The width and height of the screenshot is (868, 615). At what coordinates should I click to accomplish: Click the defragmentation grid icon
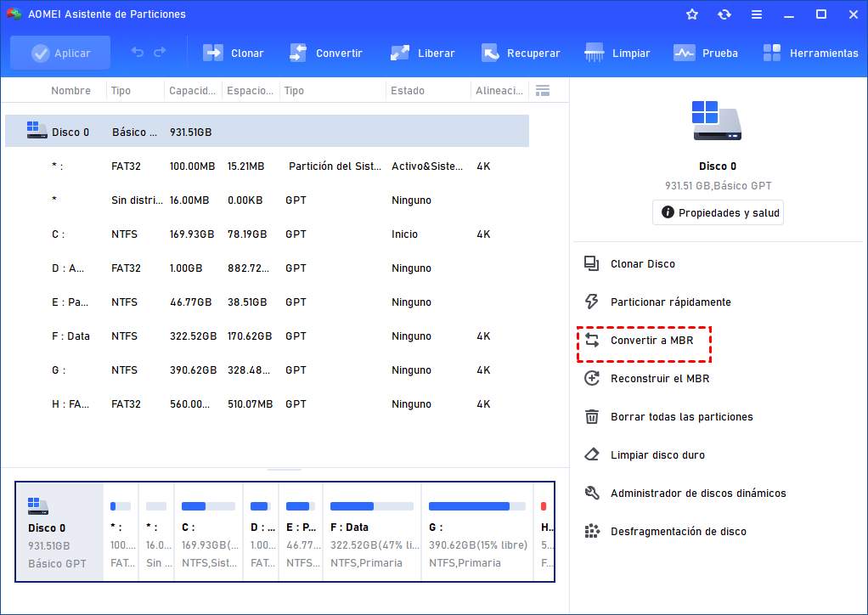(x=592, y=532)
